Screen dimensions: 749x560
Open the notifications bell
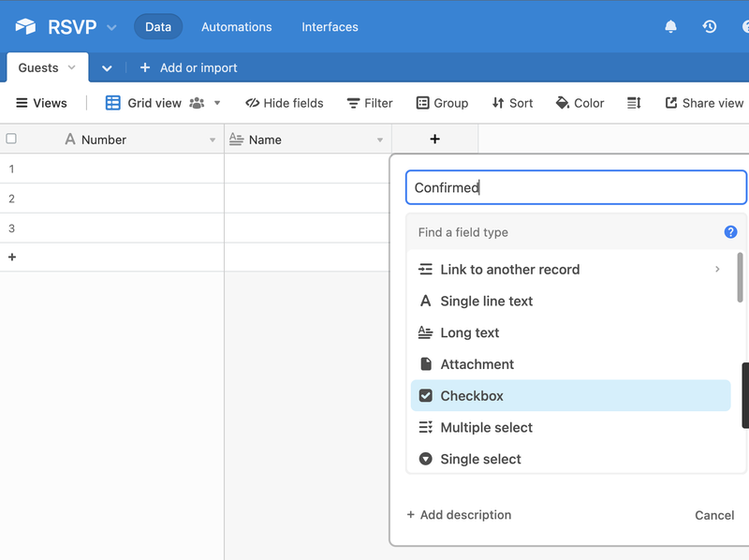click(670, 27)
